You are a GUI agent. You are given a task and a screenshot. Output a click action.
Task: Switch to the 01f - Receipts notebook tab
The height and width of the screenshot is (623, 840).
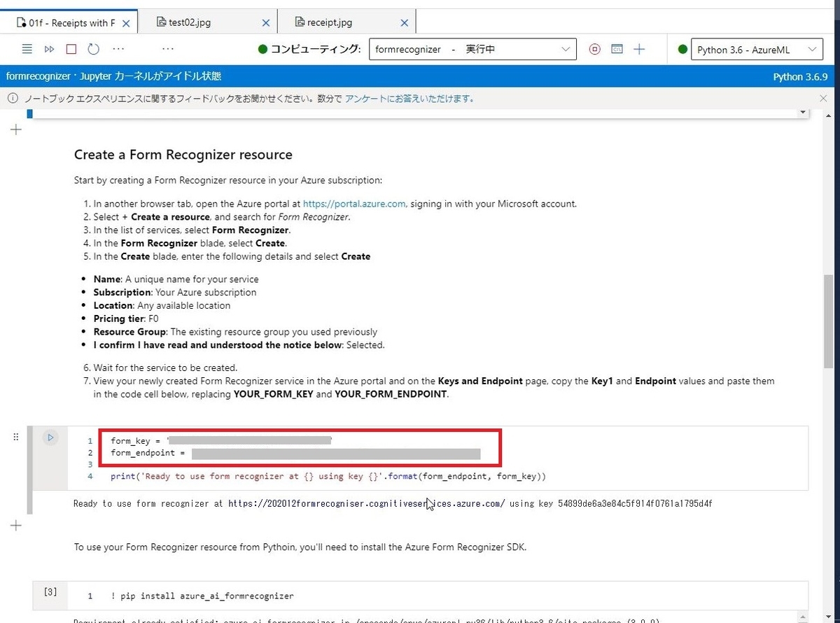coord(69,22)
